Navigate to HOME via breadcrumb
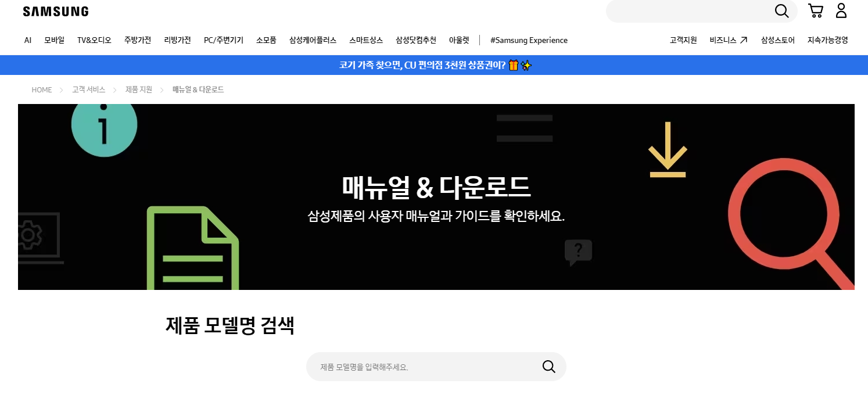Image resolution: width=868 pixels, height=398 pixels. pos(41,89)
